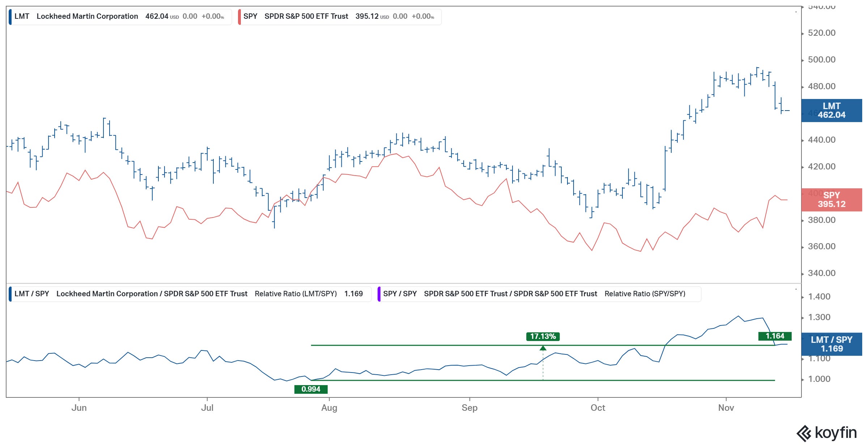Select the LMT 462.04 price axis tag
This screenshot has height=448, width=868.
[x=832, y=110]
